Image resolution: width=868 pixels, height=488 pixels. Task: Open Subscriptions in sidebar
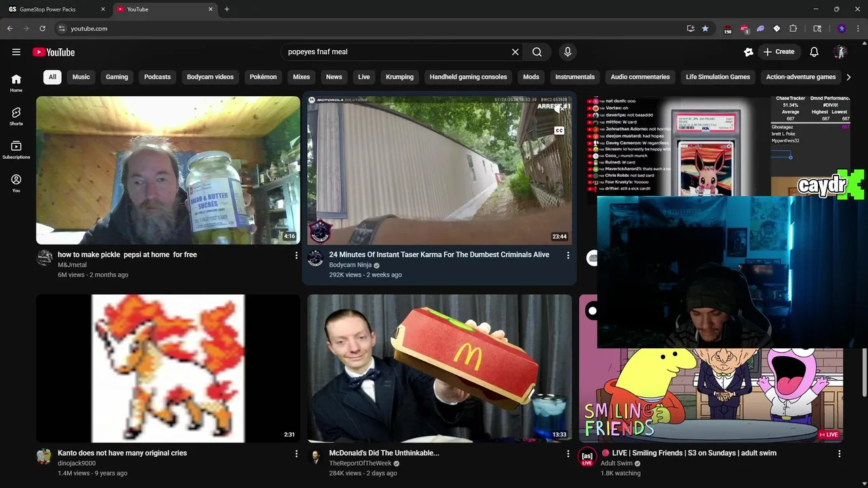(16, 150)
